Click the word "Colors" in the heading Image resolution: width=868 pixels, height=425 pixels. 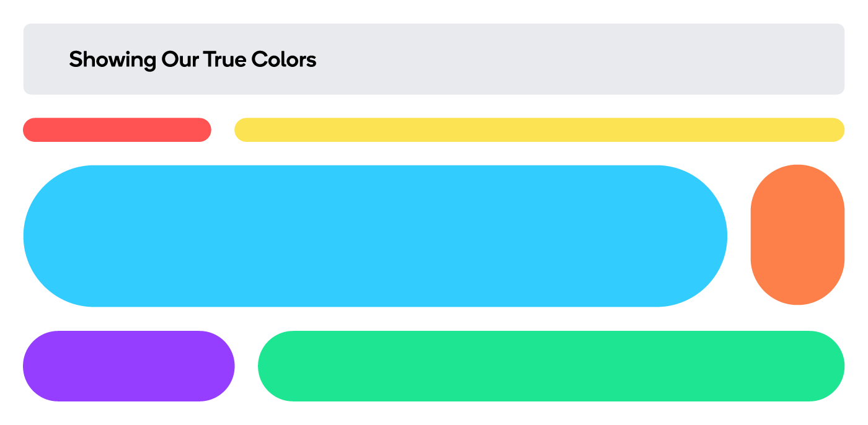(x=284, y=59)
